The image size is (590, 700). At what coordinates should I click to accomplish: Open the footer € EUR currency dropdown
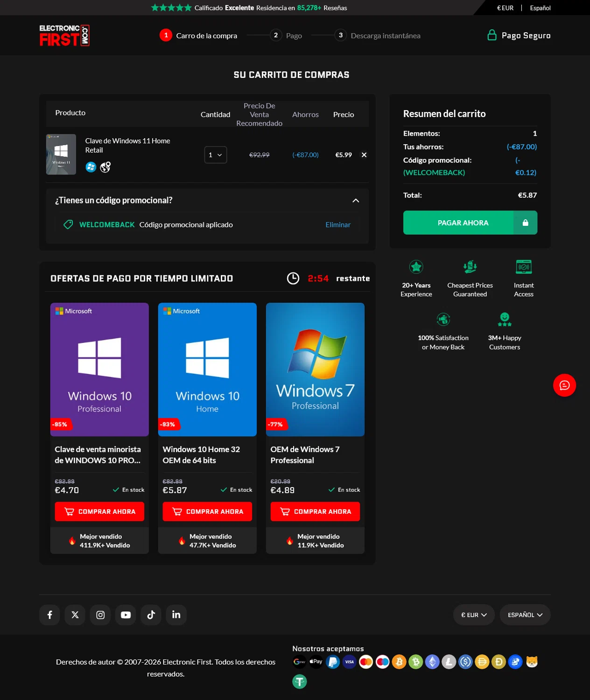coord(474,615)
